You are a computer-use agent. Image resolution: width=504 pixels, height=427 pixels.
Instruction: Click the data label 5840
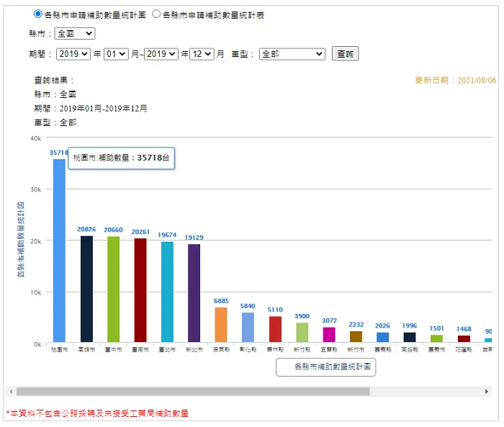(x=248, y=306)
